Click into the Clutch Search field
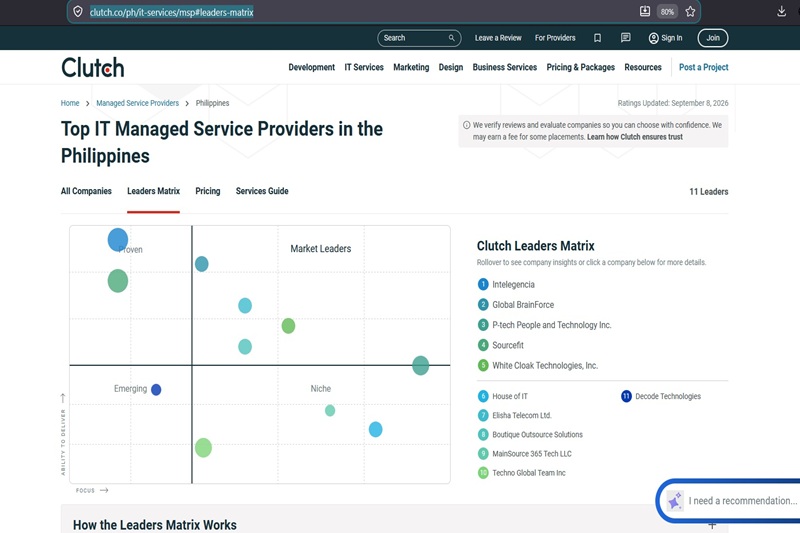 419,38
